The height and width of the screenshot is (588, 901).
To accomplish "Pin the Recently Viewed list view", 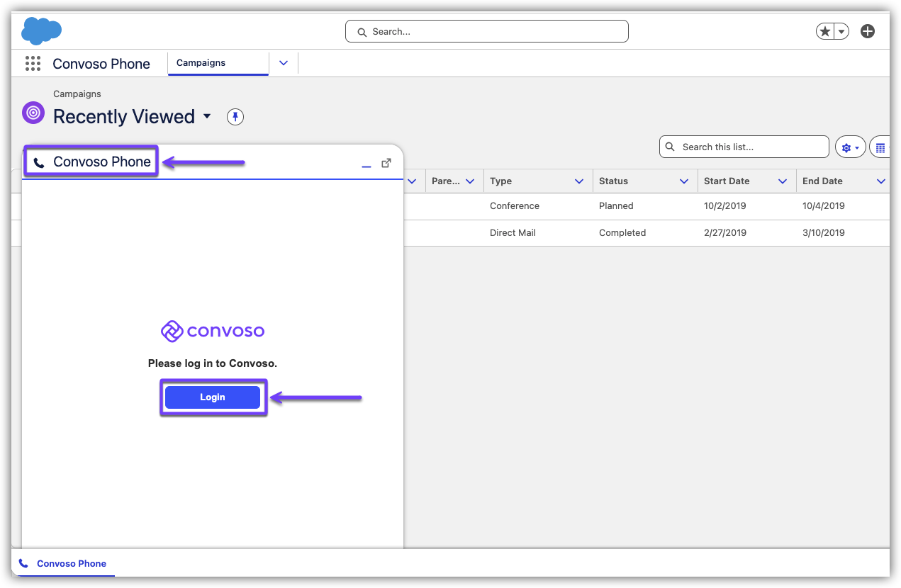I will pyautogui.click(x=235, y=117).
